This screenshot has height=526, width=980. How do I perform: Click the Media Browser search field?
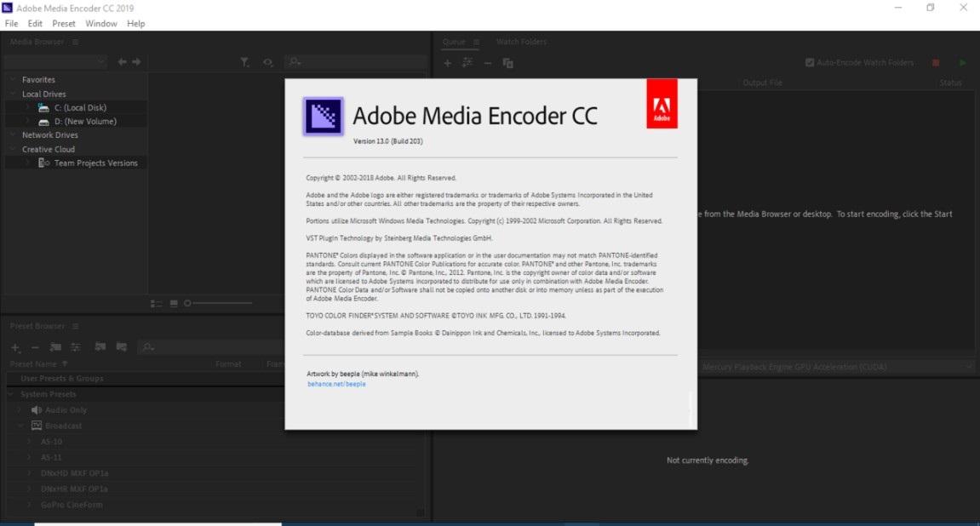click(x=356, y=62)
